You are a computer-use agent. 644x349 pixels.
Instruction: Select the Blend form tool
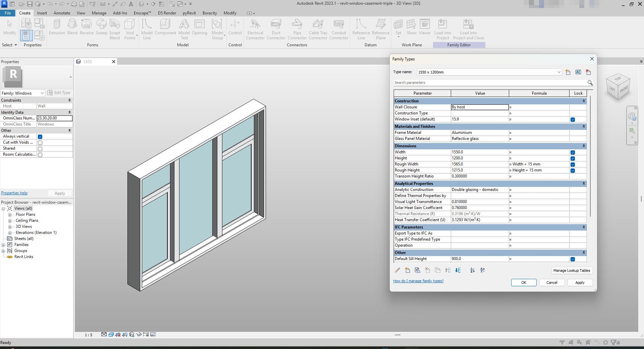[x=72, y=27]
